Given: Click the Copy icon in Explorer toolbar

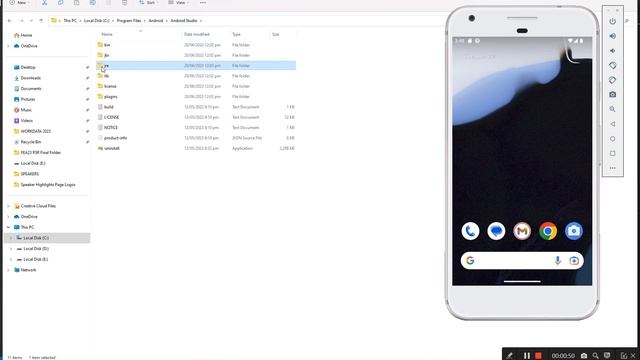Looking at the screenshot, I should click(60, 2).
